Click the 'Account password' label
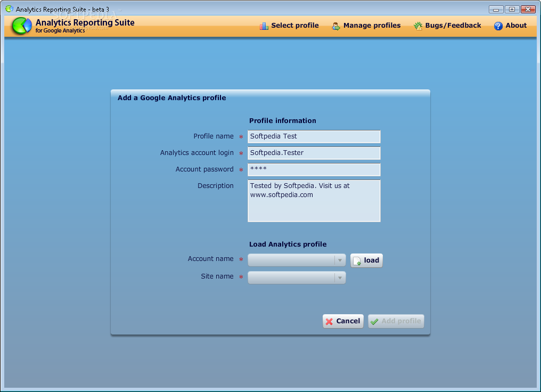The height and width of the screenshot is (392, 541). (x=204, y=169)
